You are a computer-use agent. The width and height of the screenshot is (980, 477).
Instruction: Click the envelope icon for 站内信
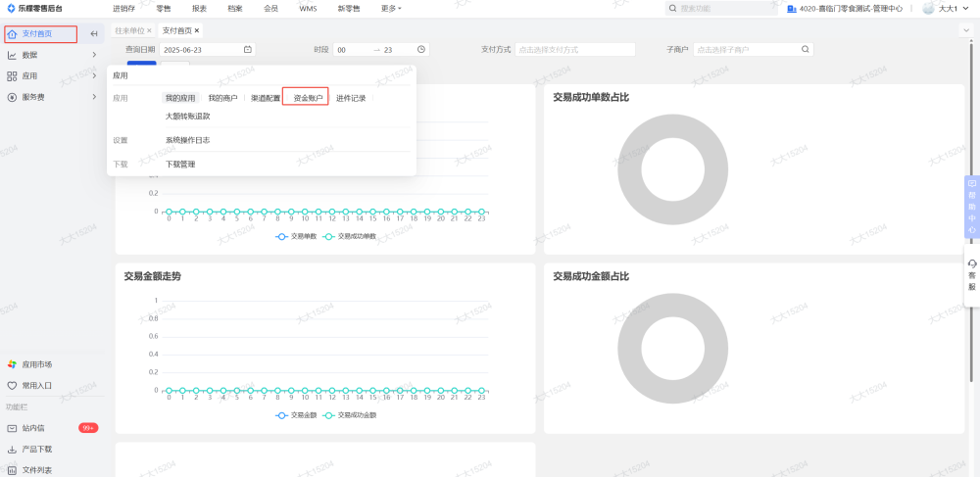12,428
